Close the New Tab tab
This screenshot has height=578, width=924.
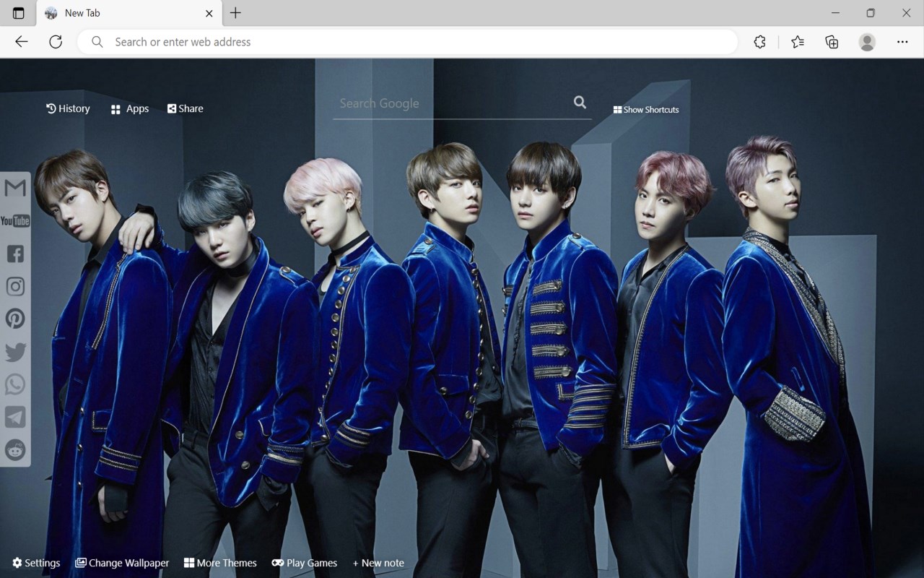(209, 13)
